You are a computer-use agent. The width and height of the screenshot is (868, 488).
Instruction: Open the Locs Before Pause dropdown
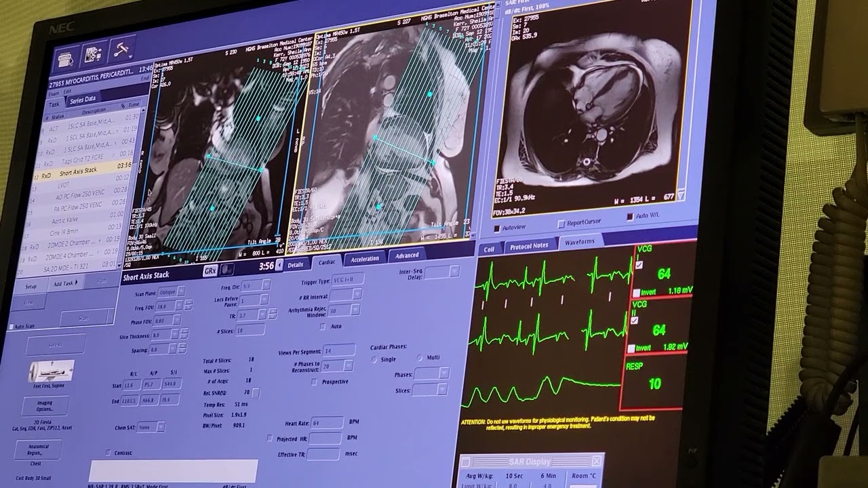click(265, 299)
